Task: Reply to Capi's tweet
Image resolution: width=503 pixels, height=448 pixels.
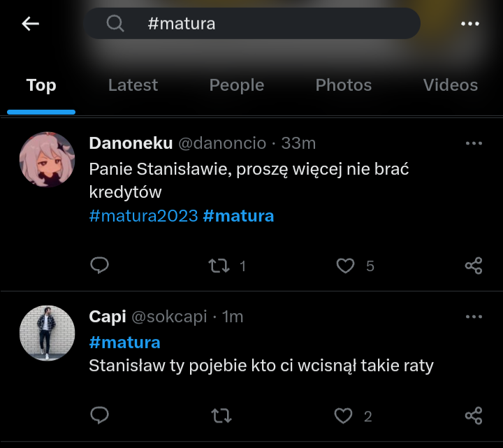Action: [x=100, y=417]
